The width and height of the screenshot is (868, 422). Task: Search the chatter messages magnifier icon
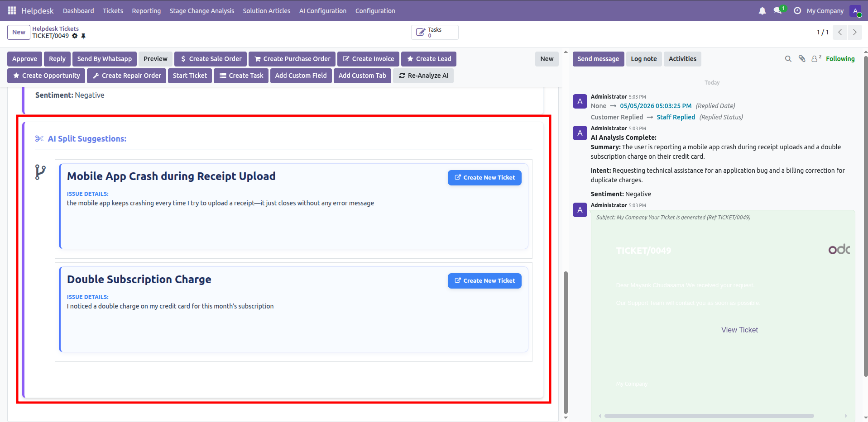pyautogui.click(x=788, y=59)
